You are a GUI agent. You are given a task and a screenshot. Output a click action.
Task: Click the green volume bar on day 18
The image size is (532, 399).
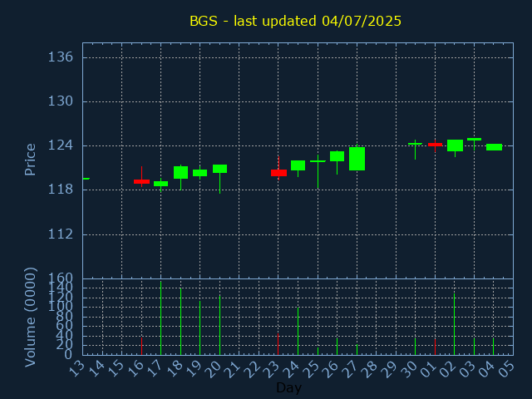coord(181,322)
